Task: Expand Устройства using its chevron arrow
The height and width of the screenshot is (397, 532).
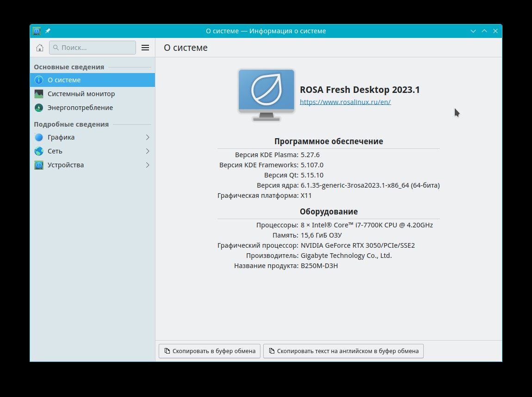Action: pyautogui.click(x=148, y=165)
